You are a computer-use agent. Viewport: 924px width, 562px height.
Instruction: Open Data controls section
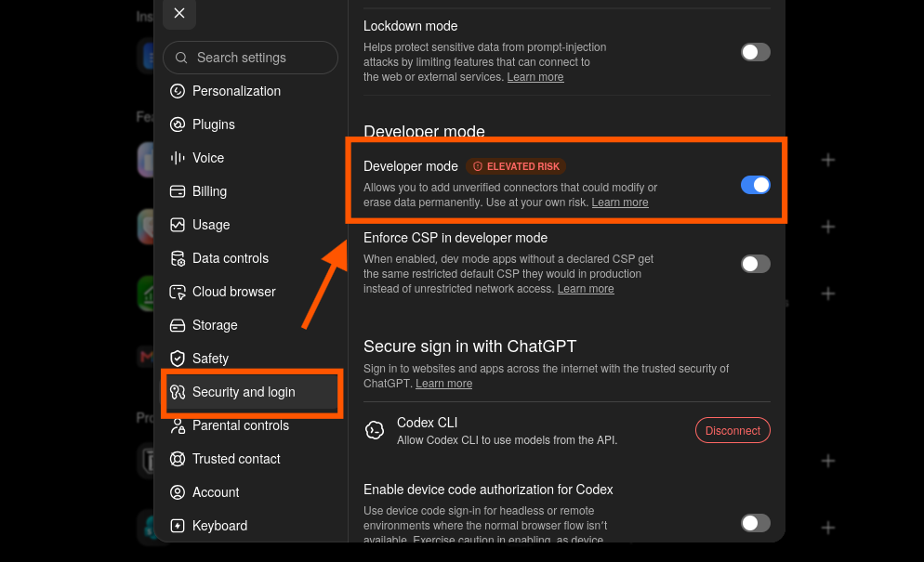tap(250, 258)
